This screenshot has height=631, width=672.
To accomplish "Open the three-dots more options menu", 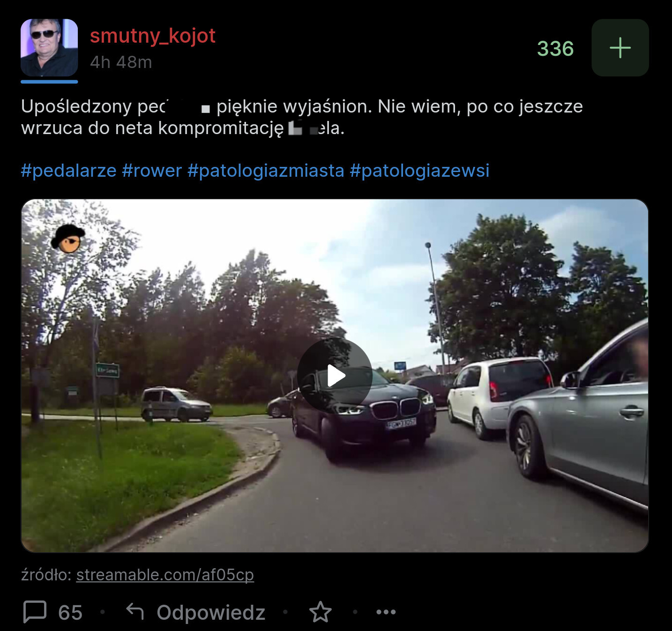I will [x=386, y=612].
